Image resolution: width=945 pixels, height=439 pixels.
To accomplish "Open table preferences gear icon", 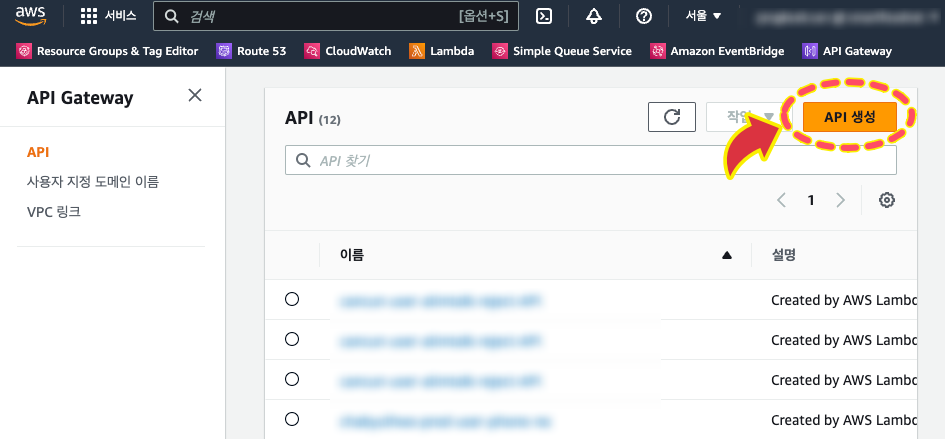I will pyautogui.click(x=887, y=200).
